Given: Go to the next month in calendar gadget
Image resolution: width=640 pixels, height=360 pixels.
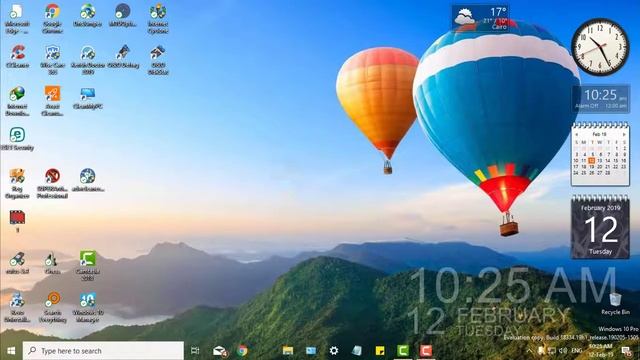Looking at the screenshot, I should (x=624, y=134).
